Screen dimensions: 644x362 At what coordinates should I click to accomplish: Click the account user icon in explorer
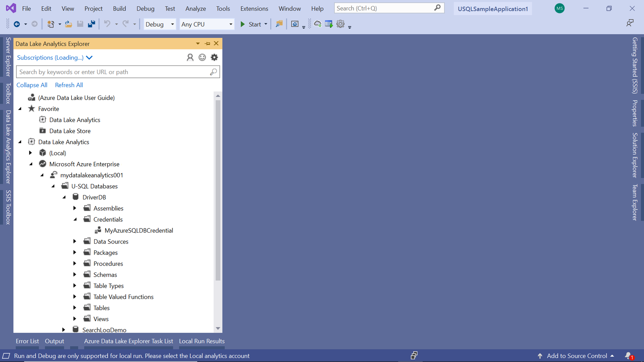tap(190, 57)
